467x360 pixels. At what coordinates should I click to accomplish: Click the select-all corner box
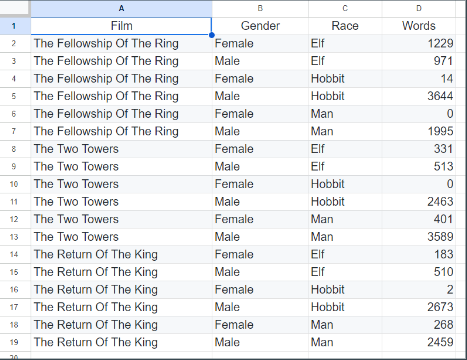pyautogui.click(x=15, y=8)
